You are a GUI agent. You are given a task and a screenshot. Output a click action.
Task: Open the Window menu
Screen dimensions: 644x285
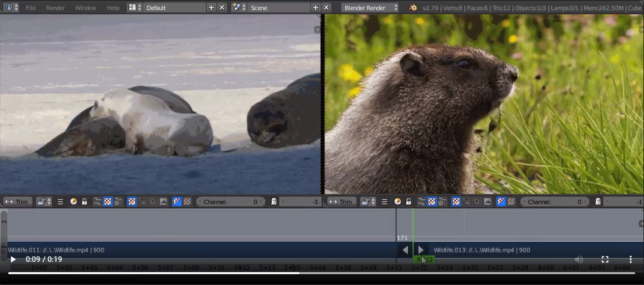coord(86,7)
